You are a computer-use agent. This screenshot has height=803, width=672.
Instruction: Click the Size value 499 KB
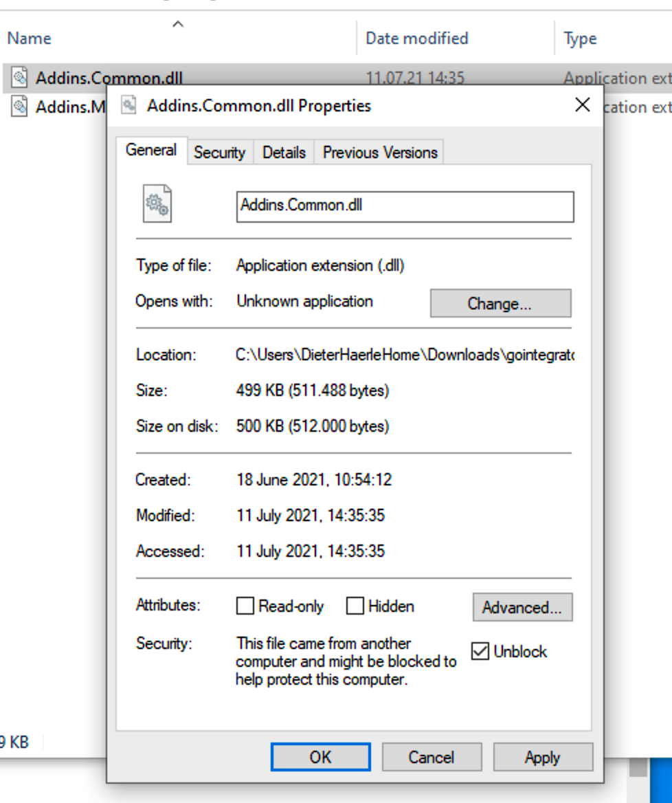click(x=312, y=390)
